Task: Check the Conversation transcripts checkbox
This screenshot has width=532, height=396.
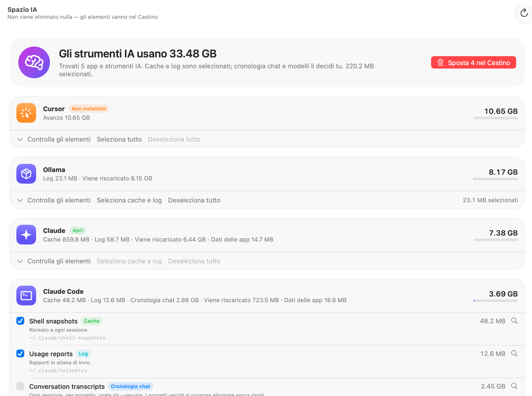Action: coord(20,386)
